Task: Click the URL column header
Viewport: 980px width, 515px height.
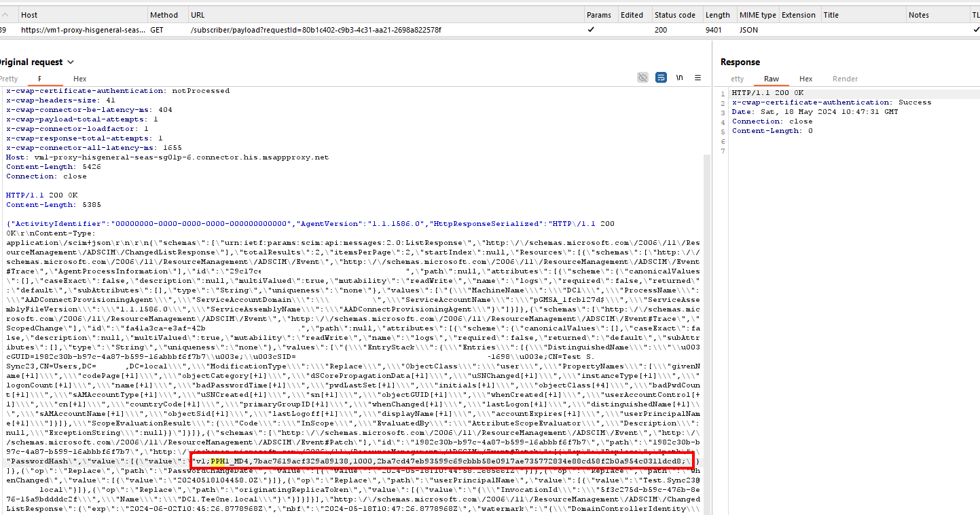Action: click(198, 15)
